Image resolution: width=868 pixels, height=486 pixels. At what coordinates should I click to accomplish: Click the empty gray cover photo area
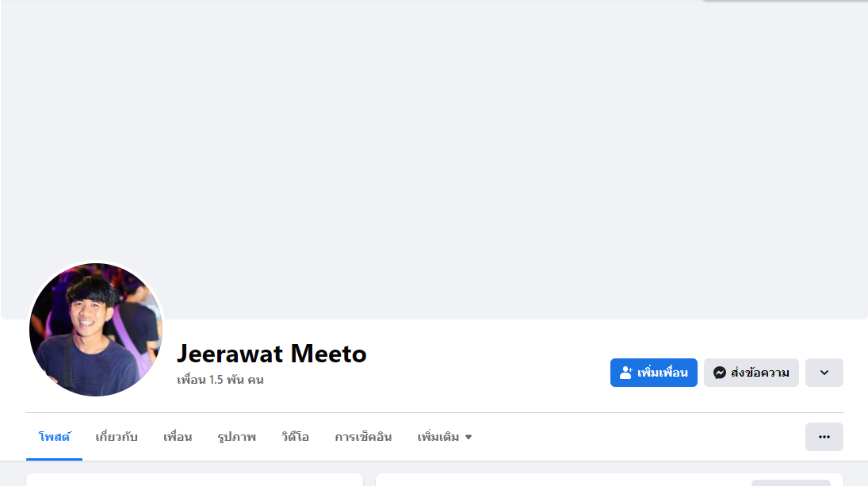click(x=434, y=159)
